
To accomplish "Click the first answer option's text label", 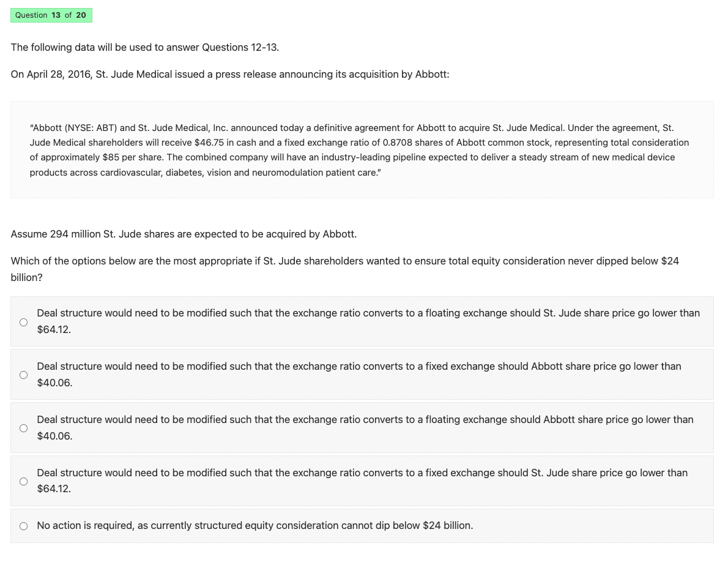I will click(x=367, y=321).
